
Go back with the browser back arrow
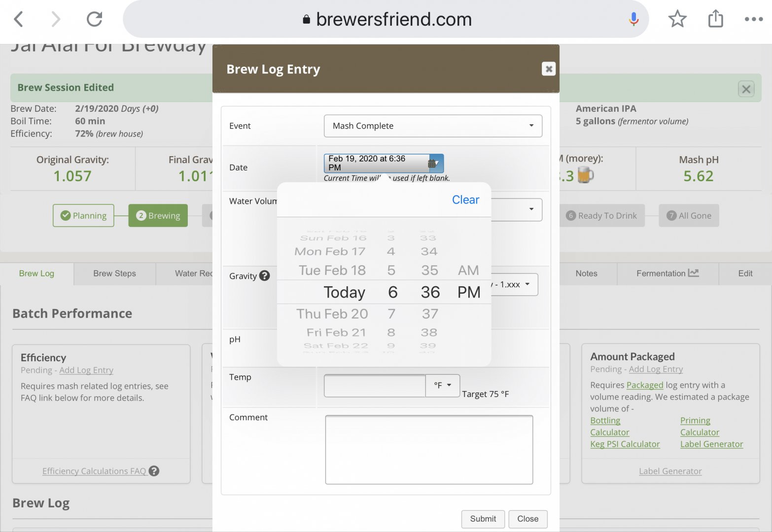tap(19, 19)
